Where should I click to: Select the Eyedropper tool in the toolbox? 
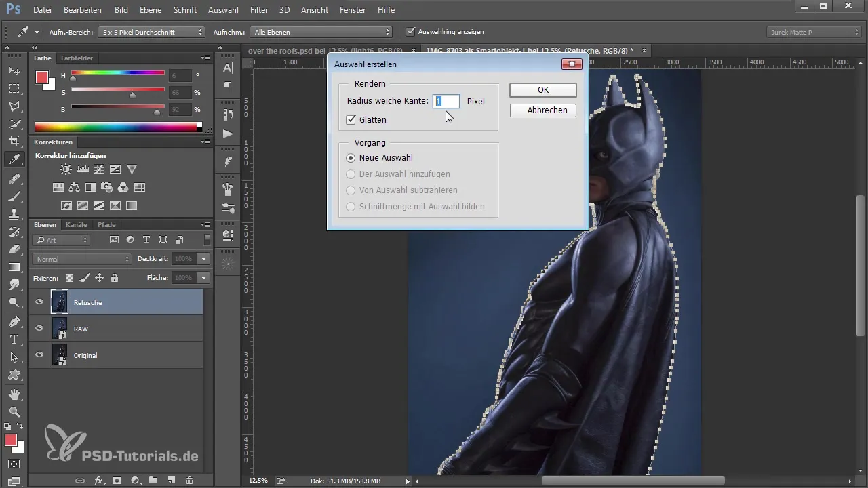(x=14, y=160)
